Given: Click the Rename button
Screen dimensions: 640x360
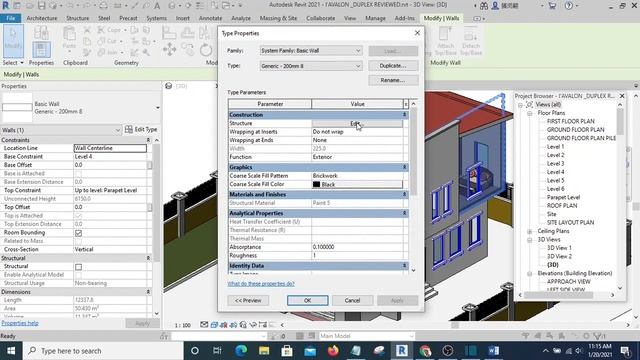Looking at the screenshot, I should 393,80.
